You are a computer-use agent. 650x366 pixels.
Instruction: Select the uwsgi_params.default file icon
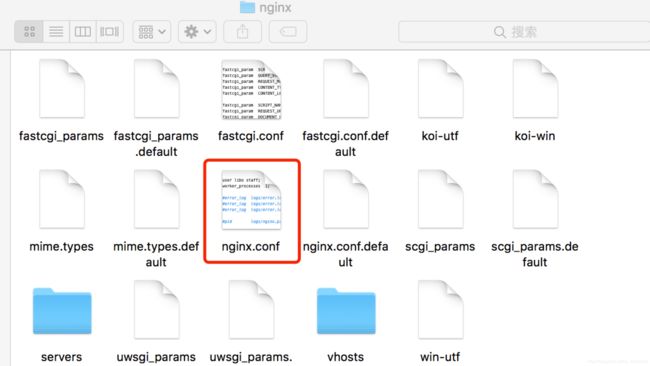(251, 310)
